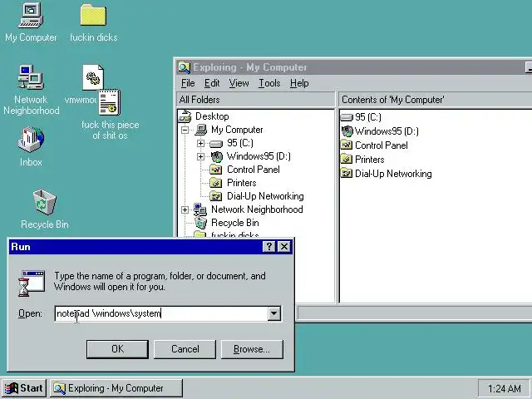Select the 'Control Panel' label in the folder tree
Viewport: 532px width, 399px height.
click(253, 170)
